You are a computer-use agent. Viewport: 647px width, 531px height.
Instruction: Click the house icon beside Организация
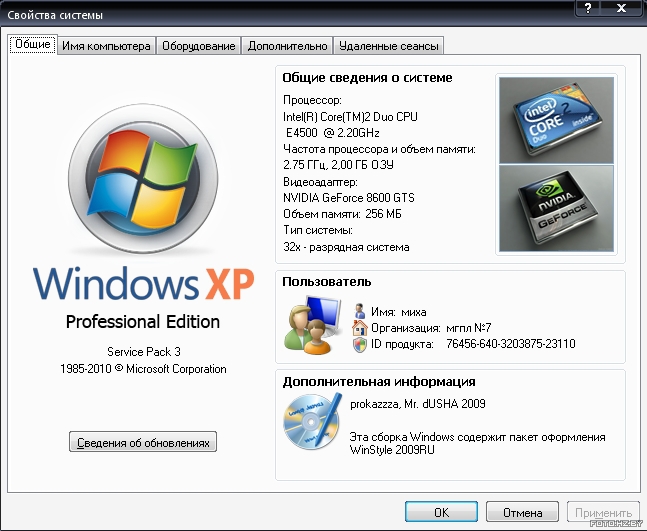coord(359,328)
